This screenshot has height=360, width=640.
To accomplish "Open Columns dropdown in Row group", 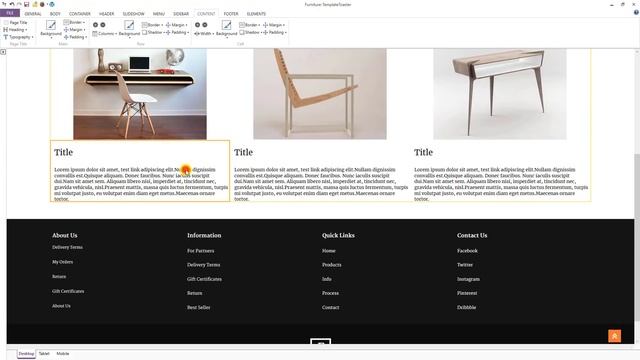I will (105, 33).
